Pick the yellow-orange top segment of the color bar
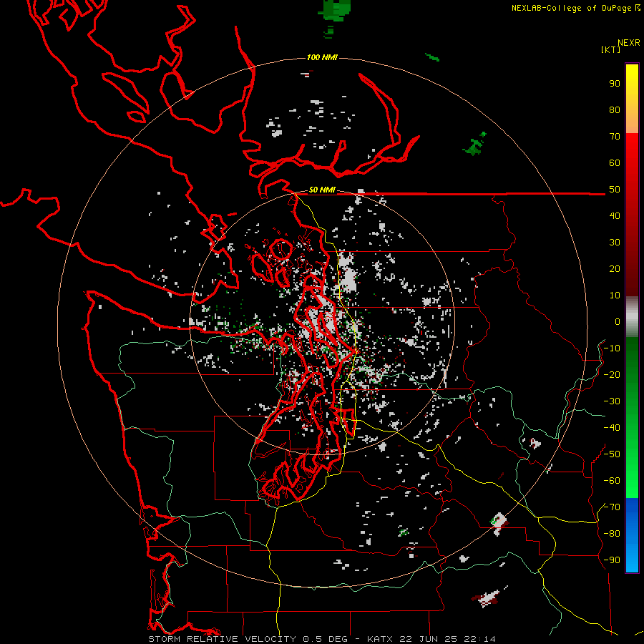Screen dimensions: 644x644 632,99
